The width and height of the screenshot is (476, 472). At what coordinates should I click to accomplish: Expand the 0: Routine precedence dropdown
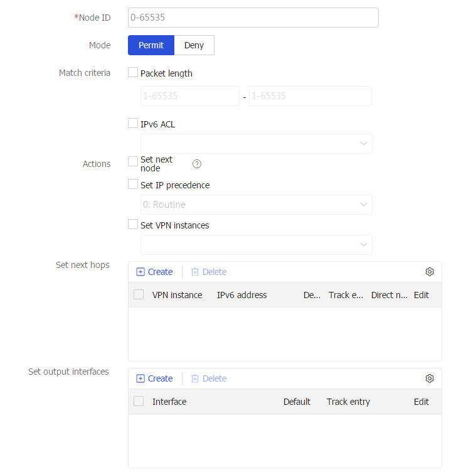(x=257, y=205)
